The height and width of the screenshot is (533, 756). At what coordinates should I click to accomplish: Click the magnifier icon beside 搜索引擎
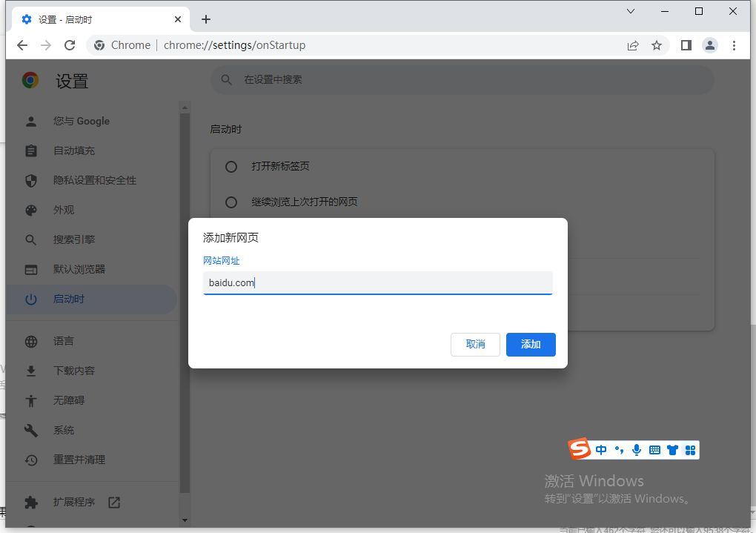[31, 239]
